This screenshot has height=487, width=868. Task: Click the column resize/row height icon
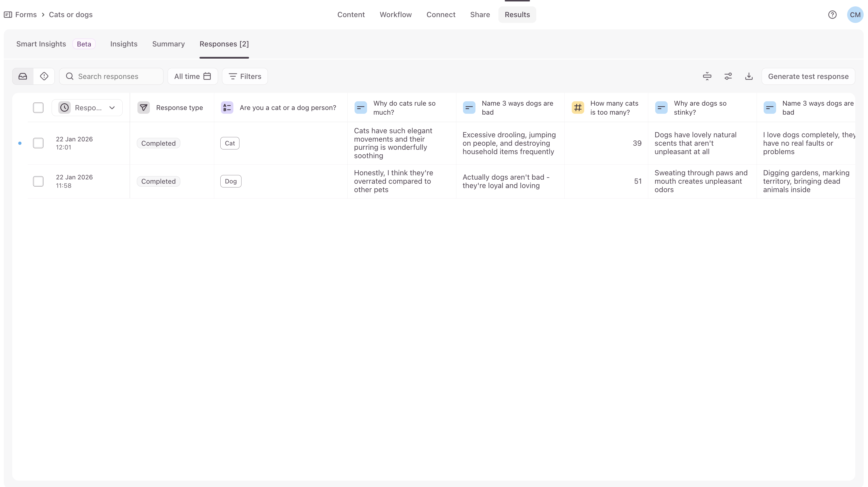(x=707, y=76)
